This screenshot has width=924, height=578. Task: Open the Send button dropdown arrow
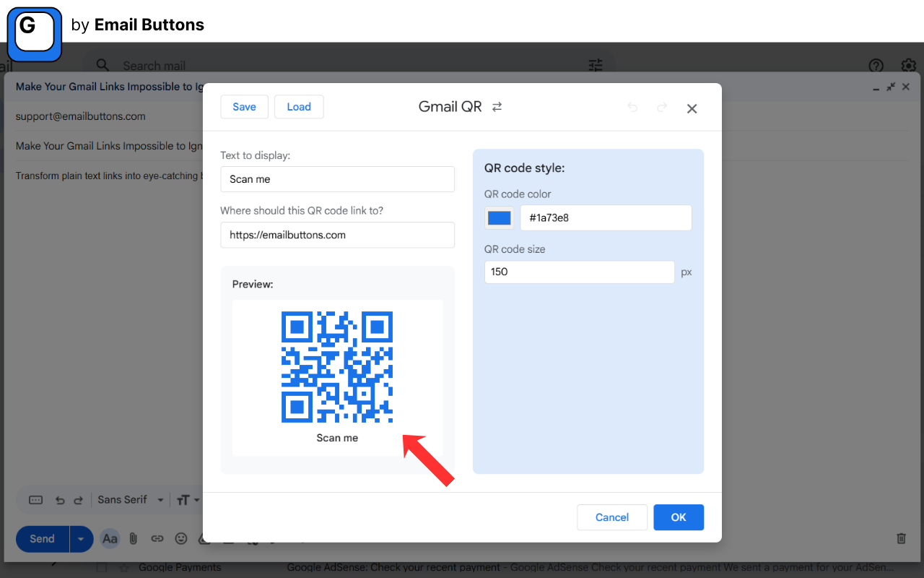point(79,538)
